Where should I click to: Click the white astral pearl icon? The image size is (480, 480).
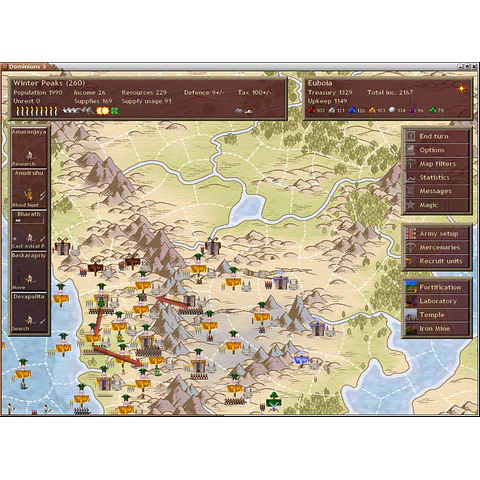(392, 110)
